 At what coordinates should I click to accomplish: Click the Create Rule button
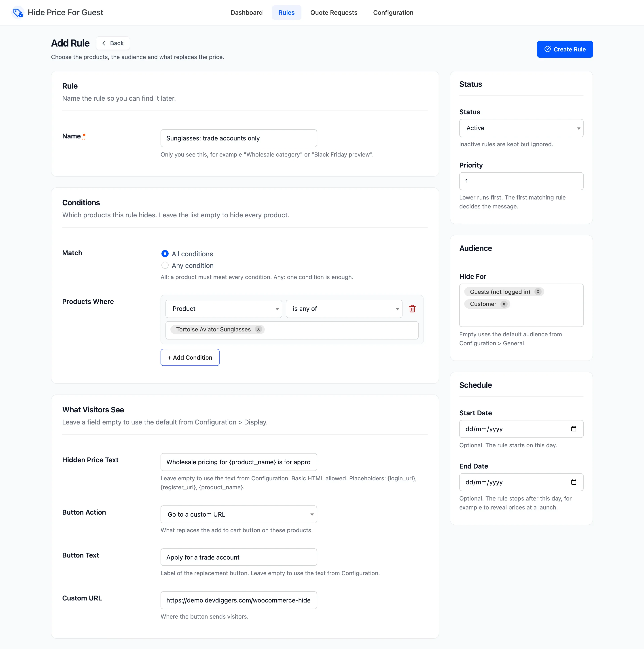point(565,49)
